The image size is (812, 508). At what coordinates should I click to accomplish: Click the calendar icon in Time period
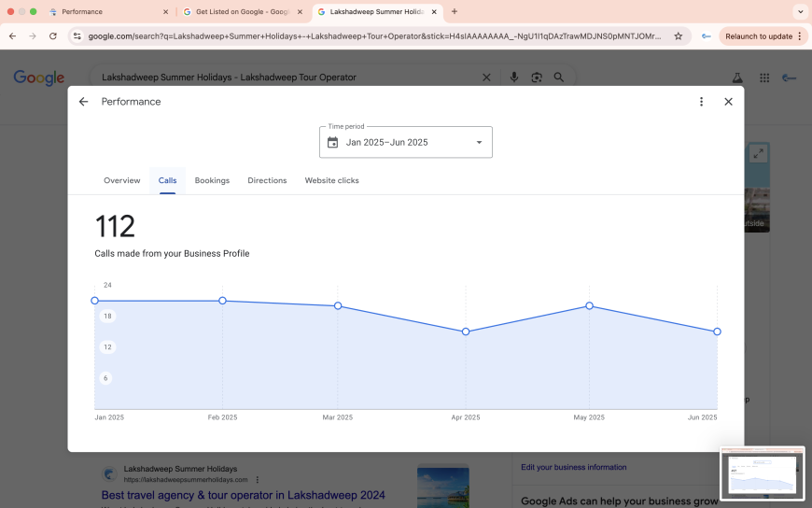coord(333,143)
